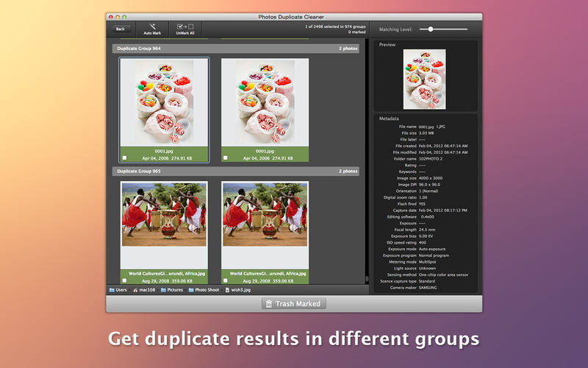Adjust the Matching Level slider
Viewport: 588px width, 368px height.
(430, 29)
